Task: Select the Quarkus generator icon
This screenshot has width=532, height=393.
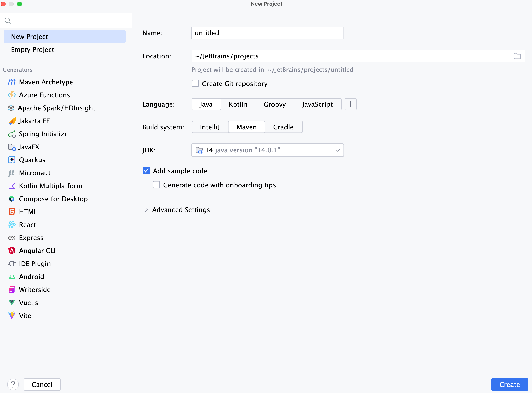Action: [12, 160]
